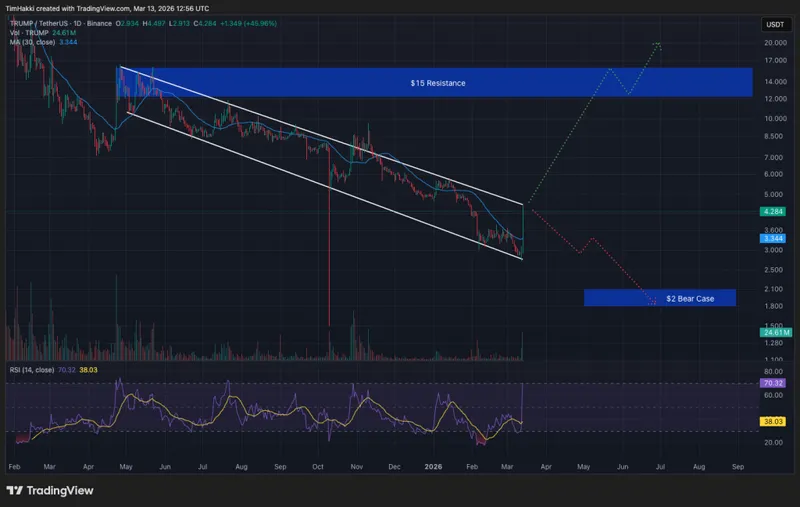
Task: Click the +1.349 (+45.96%) change value
Action: (x=248, y=23)
